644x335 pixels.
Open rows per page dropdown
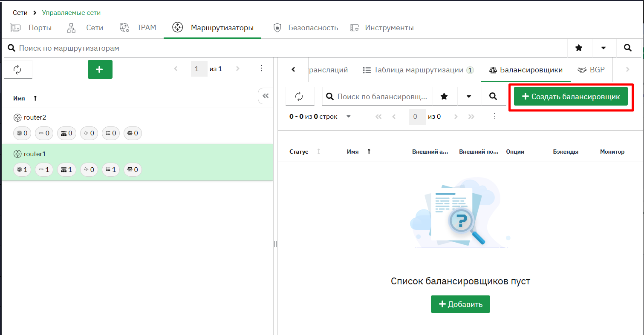(349, 117)
